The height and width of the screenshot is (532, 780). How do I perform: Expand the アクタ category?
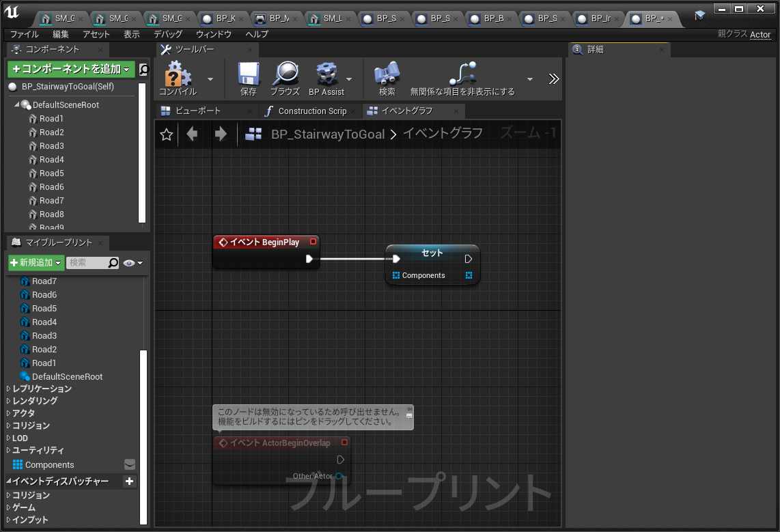[8, 412]
